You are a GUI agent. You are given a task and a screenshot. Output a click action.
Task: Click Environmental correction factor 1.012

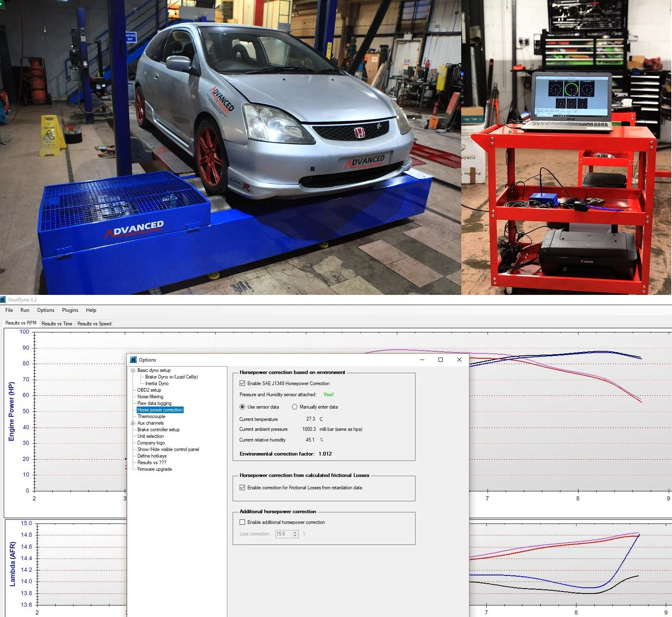coord(325,454)
